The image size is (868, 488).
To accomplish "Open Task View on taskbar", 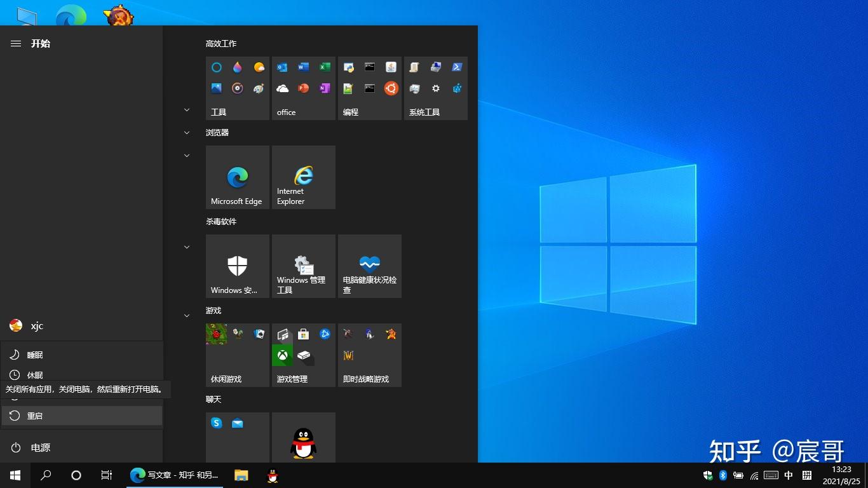I will pyautogui.click(x=107, y=475).
